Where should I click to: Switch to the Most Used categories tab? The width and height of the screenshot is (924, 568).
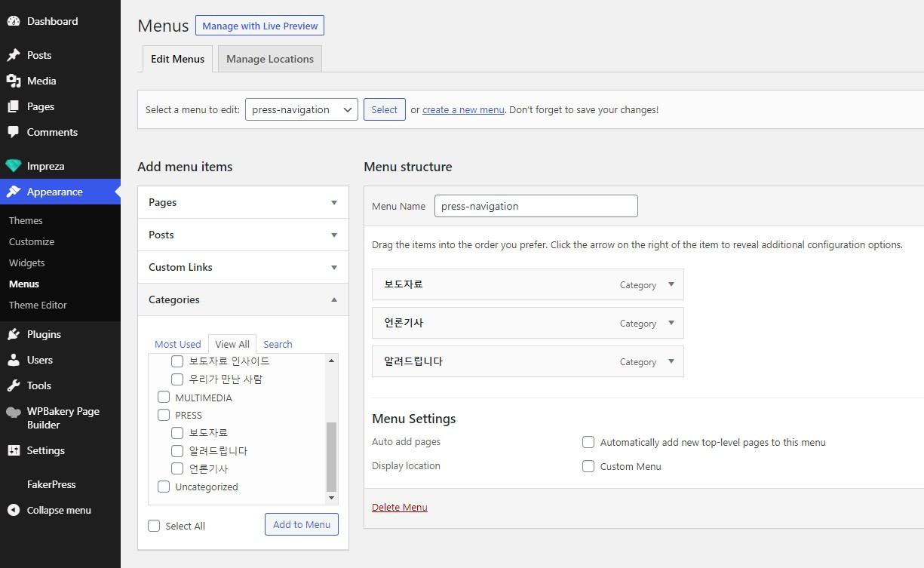click(x=178, y=344)
